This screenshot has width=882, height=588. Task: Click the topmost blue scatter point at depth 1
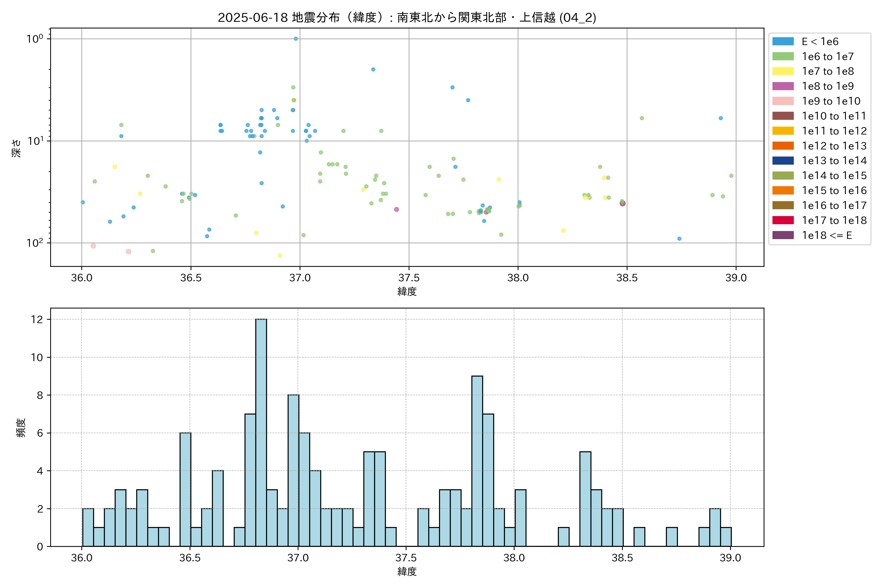(x=295, y=39)
